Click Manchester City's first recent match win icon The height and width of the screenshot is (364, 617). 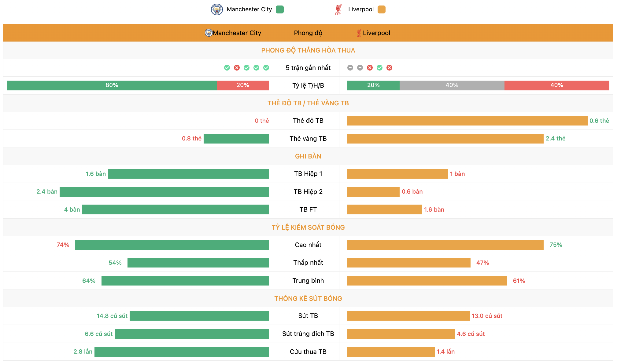[227, 68]
